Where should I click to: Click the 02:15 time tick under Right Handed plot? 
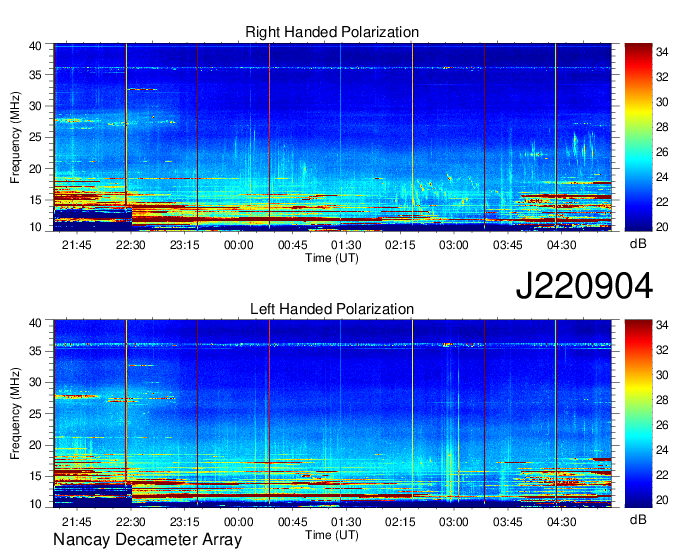tap(400, 245)
